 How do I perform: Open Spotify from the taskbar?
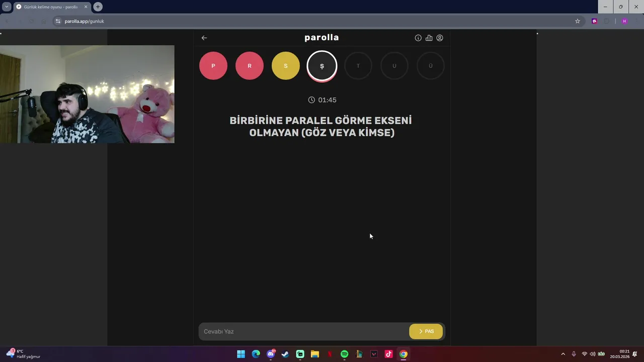345,354
